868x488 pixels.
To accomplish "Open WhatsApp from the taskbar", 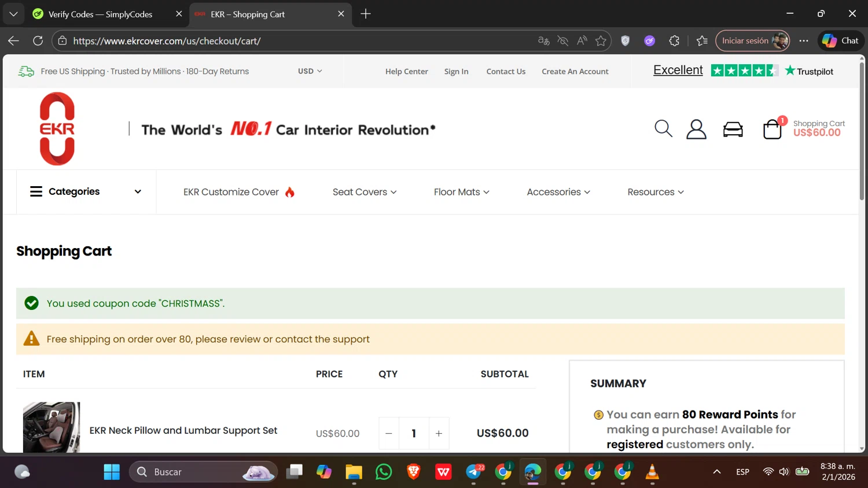I will click(384, 472).
